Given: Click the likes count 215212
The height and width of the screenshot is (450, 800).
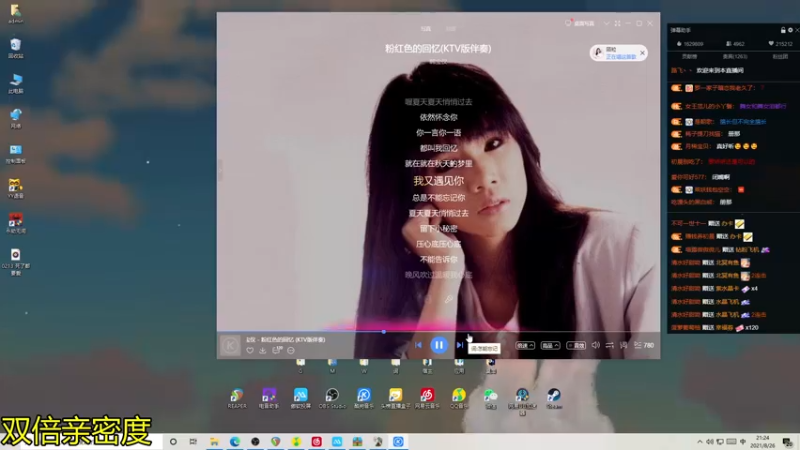Looking at the screenshot, I should click(x=780, y=44).
